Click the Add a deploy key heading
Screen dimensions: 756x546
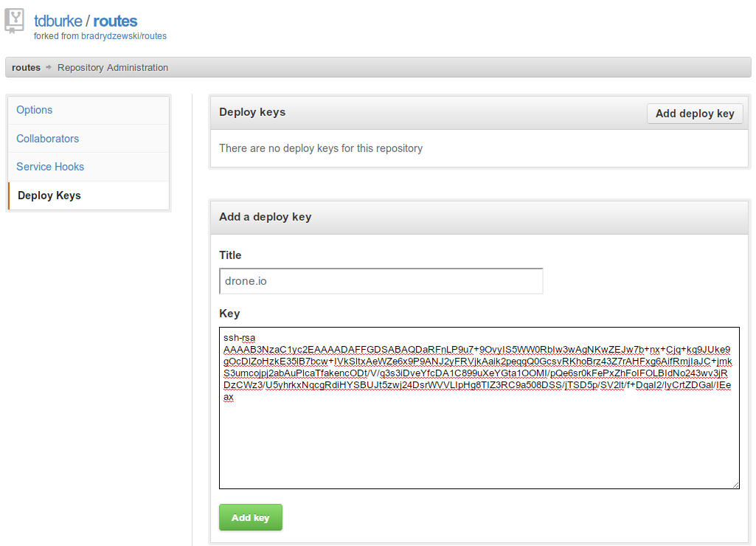266,217
